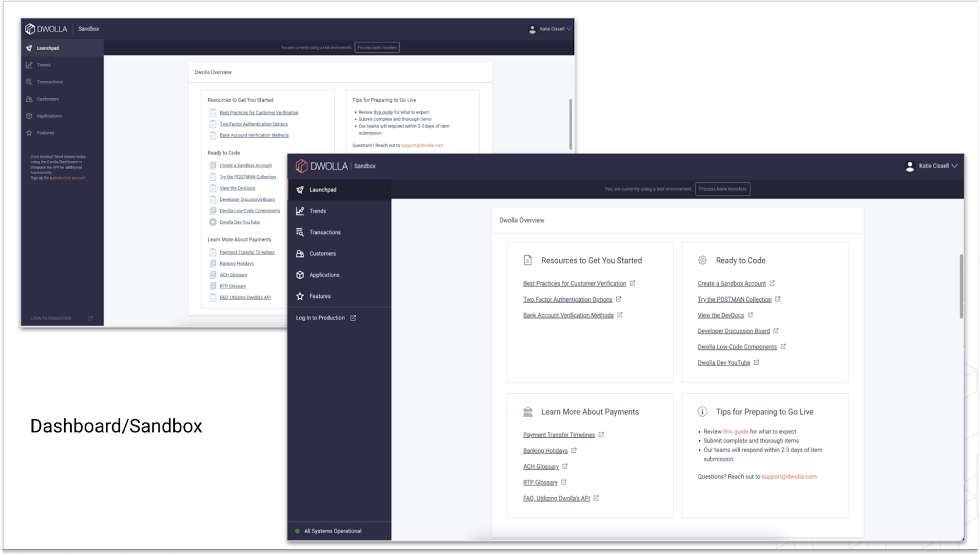Image resolution: width=980 pixels, height=555 pixels.
Task: Click the Trends chart icon in front sidebar
Action: 300,211
